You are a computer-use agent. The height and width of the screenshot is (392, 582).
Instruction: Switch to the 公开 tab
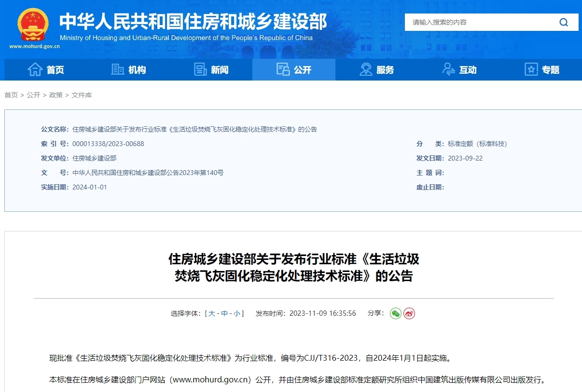[293, 69]
